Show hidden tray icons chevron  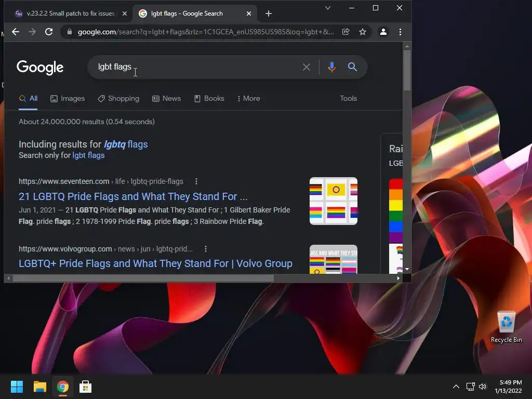456,387
